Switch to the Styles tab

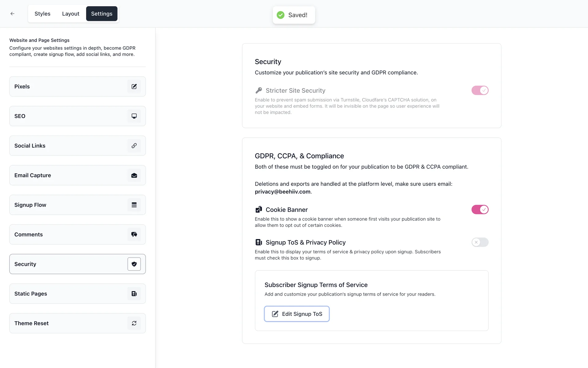42,14
